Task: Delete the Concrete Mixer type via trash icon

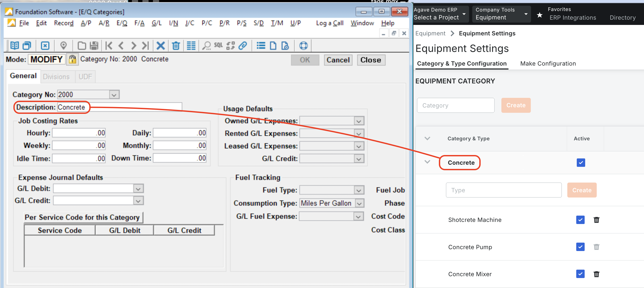Action: pyautogui.click(x=596, y=274)
